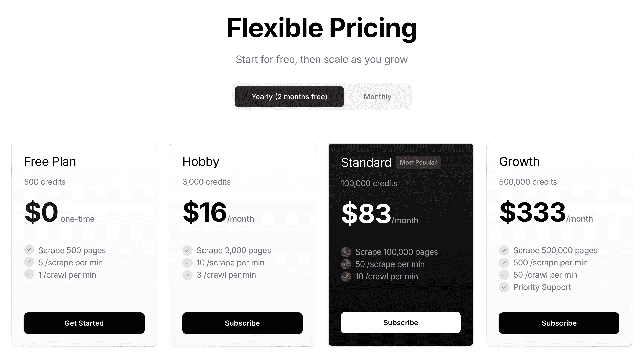The width and height of the screenshot is (644, 354).
Task: Click checkmark icon next to 500 /scrape per min
Action: coord(504,263)
